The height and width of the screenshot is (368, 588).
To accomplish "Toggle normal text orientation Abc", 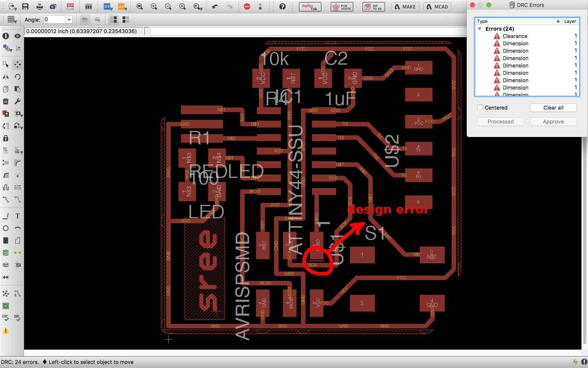I will [x=85, y=19].
